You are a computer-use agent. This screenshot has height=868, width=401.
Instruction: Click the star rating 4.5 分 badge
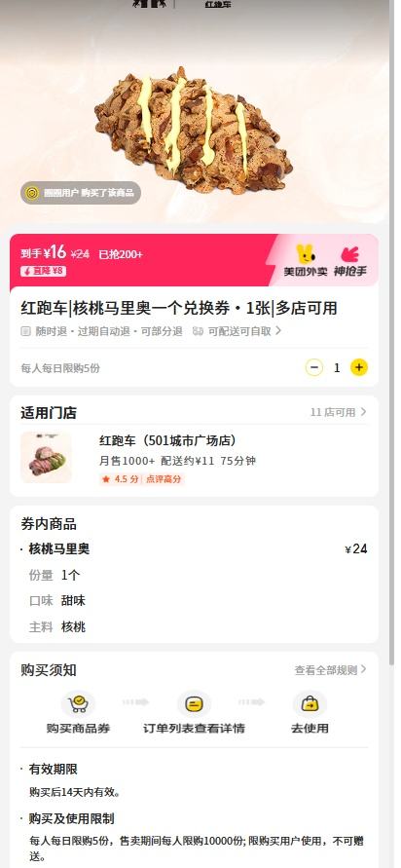tap(120, 479)
